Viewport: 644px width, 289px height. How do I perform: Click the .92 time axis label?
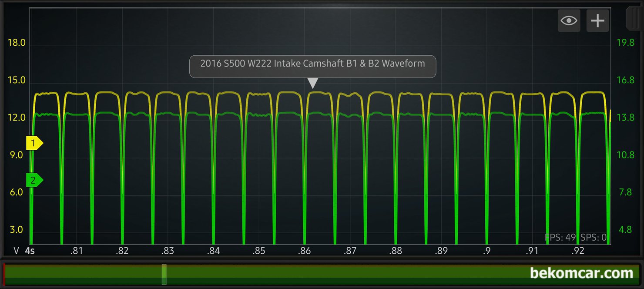point(578,251)
